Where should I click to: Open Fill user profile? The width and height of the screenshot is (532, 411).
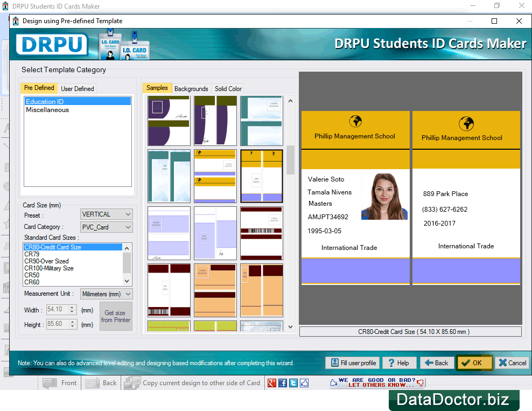point(354,363)
